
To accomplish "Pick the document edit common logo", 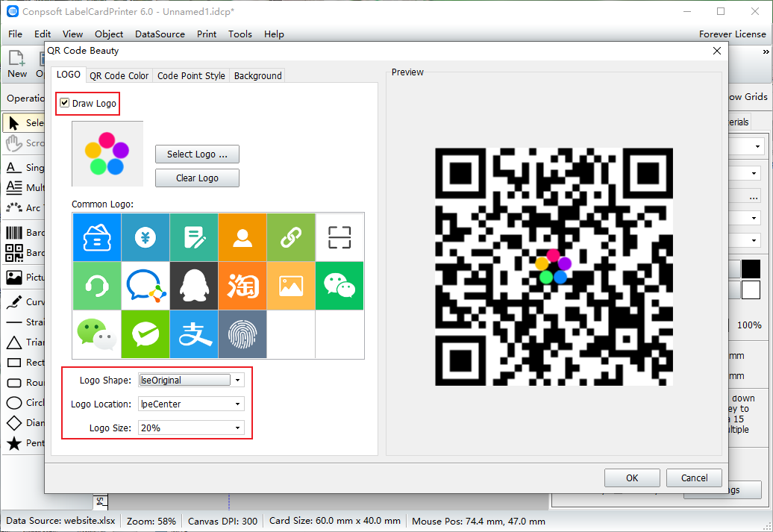I will coord(194,237).
